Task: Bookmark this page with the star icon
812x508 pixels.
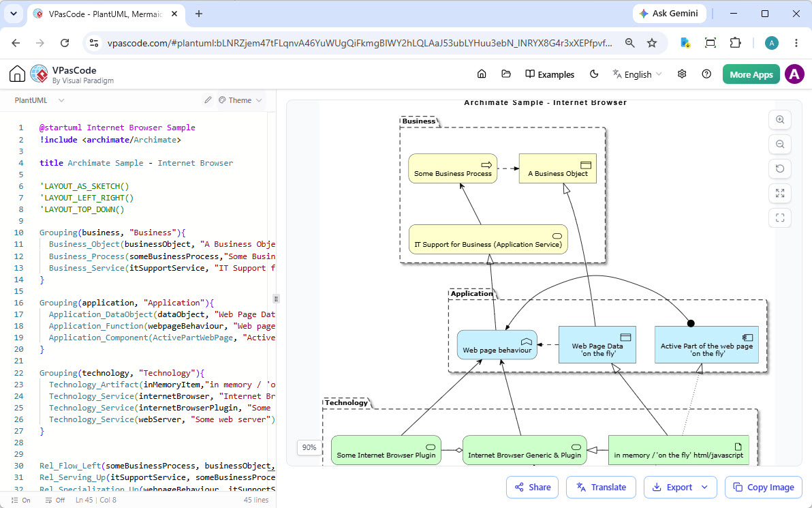Action: 652,43
